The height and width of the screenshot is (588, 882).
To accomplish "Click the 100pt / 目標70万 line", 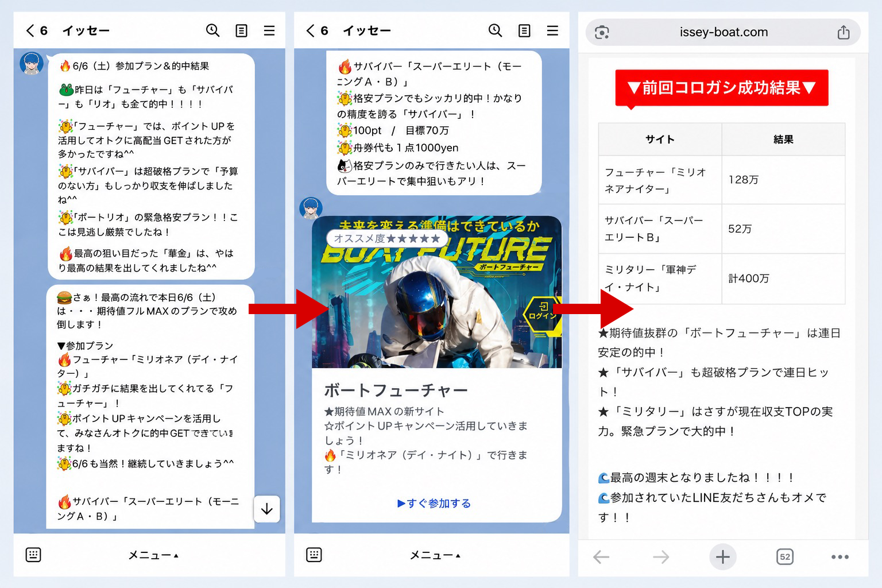I will pos(393,130).
